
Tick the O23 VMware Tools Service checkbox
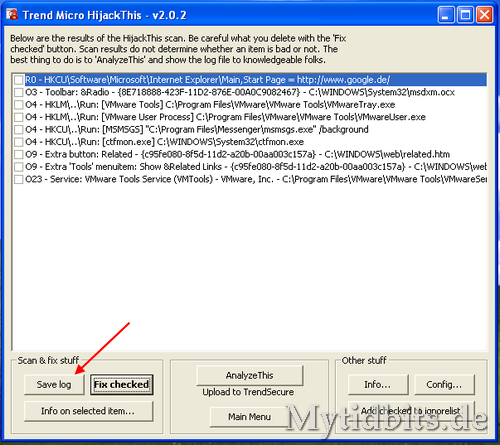pos(19,180)
